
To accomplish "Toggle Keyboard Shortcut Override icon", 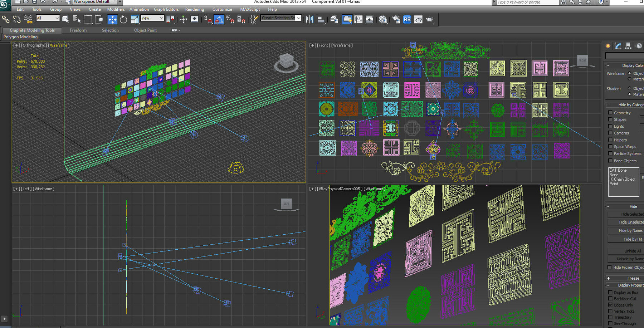I will tap(194, 19).
